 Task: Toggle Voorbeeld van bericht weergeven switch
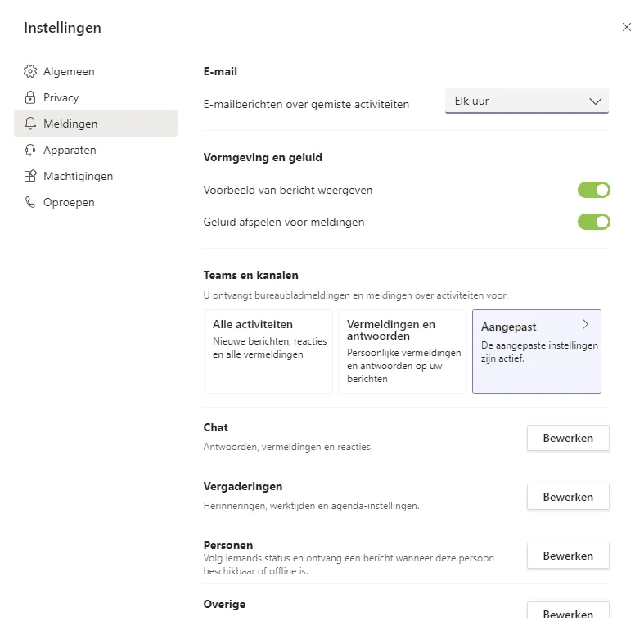point(594,190)
